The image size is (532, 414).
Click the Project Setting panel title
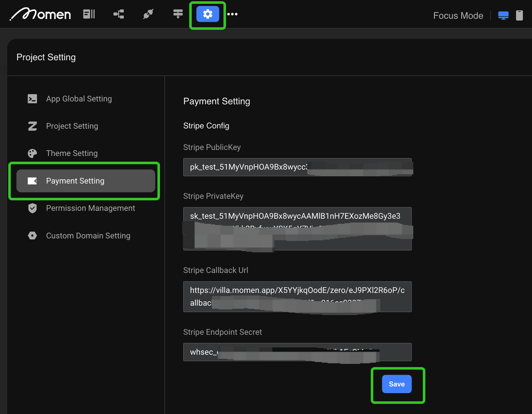pos(46,57)
